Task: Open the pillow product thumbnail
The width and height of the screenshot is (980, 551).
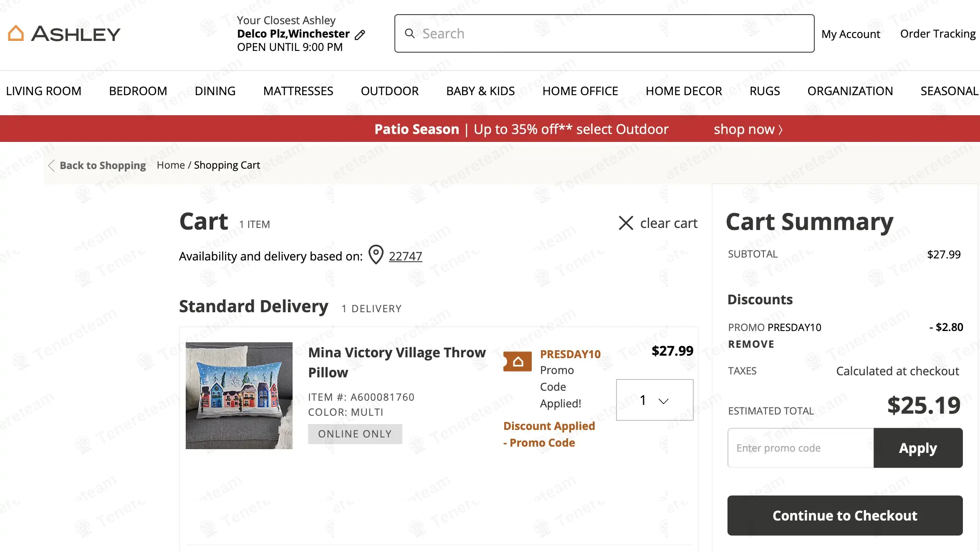Action: (239, 396)
